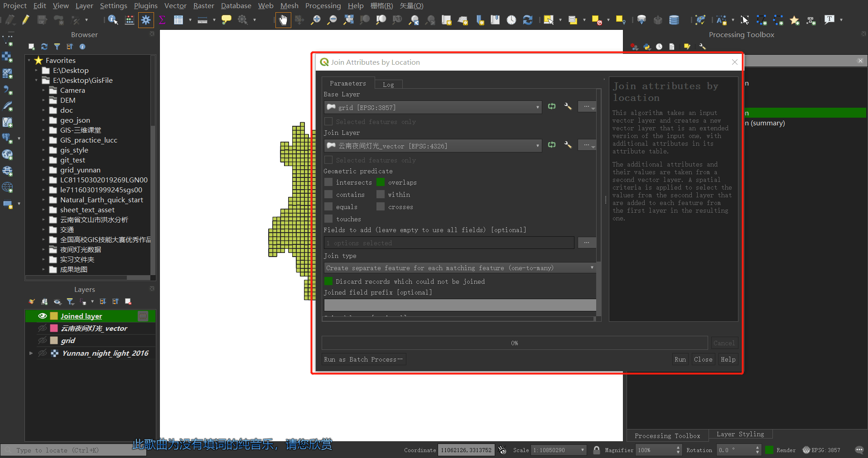The height and width of the screenshot is (458, 868).
Task: Select the Identify Features tool
Action: tap(113, 20)
